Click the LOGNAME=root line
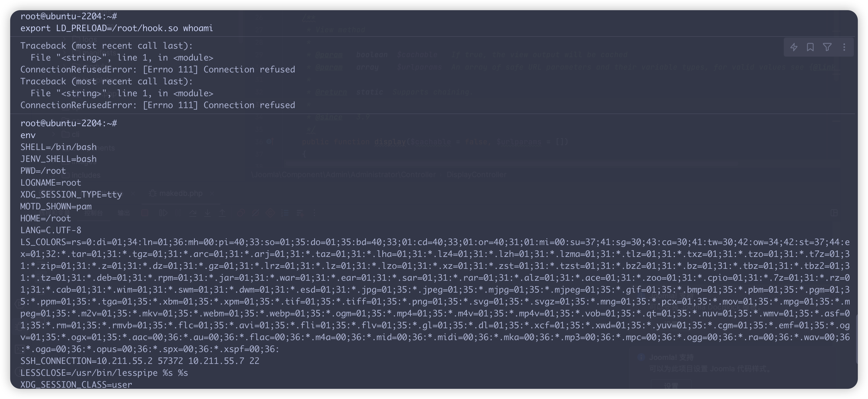 coord(51,183)
